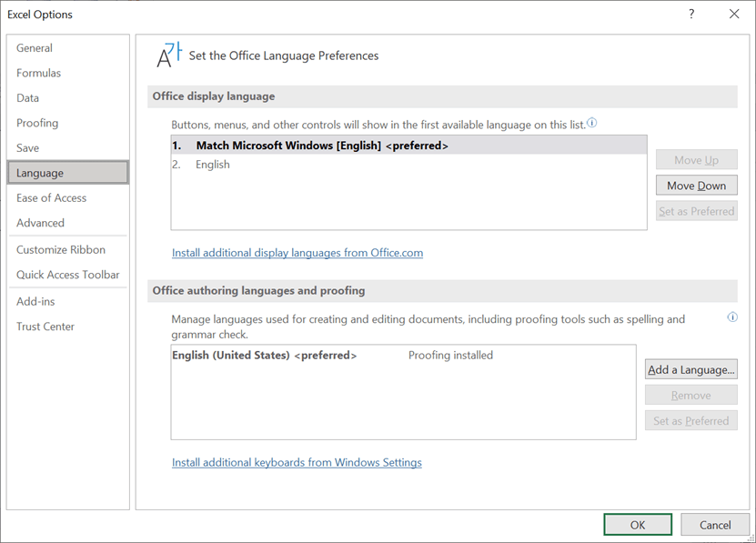756x543 pixels.
Task: Select the Language category
Action: point(68,173)
